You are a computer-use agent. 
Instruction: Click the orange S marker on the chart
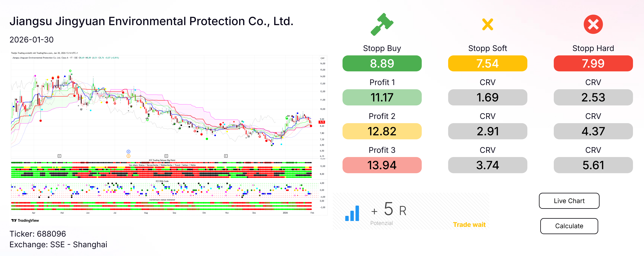(128, 156)
